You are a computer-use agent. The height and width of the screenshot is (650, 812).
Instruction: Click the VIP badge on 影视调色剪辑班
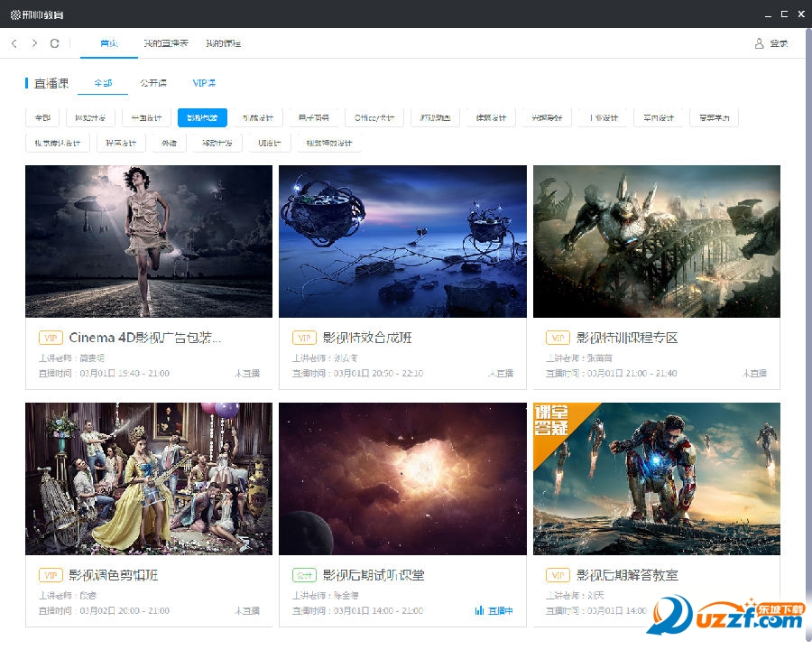51,575
